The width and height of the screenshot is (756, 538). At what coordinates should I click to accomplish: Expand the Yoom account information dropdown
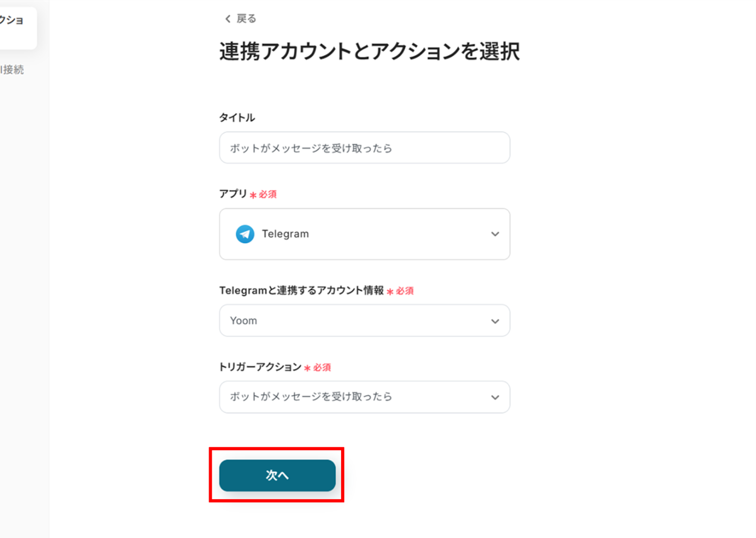(364, 320)
